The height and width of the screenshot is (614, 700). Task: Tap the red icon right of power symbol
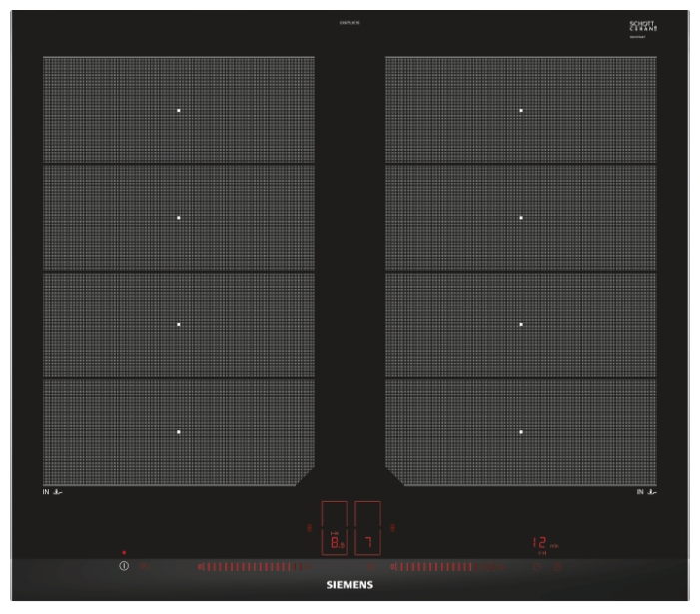tap(146, 567)
